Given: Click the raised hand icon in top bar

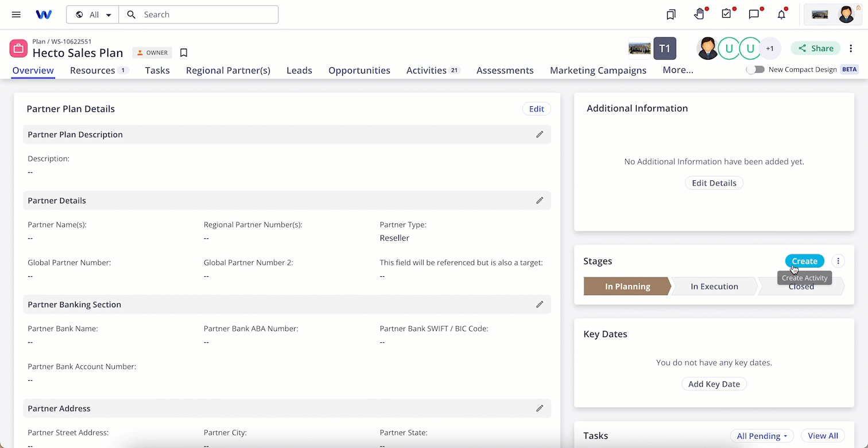Looking at the screenshot, I should [699, 14].
